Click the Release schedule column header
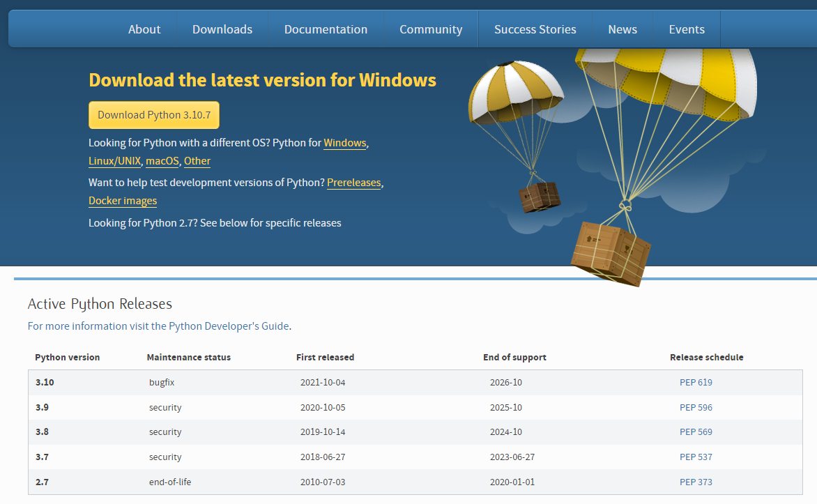This screenshot has width=817, height=504. [x=707, y=357]
